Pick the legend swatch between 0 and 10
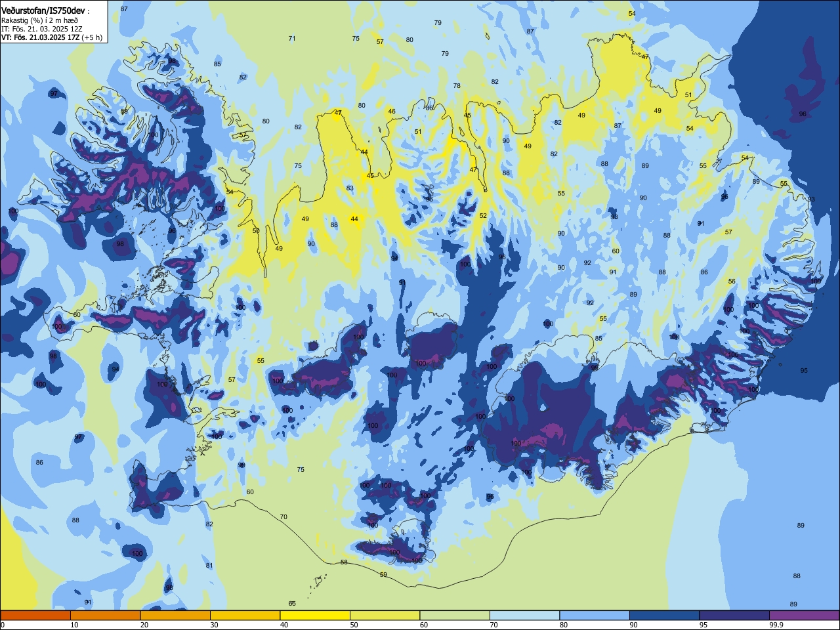 (x=35, y=616)
